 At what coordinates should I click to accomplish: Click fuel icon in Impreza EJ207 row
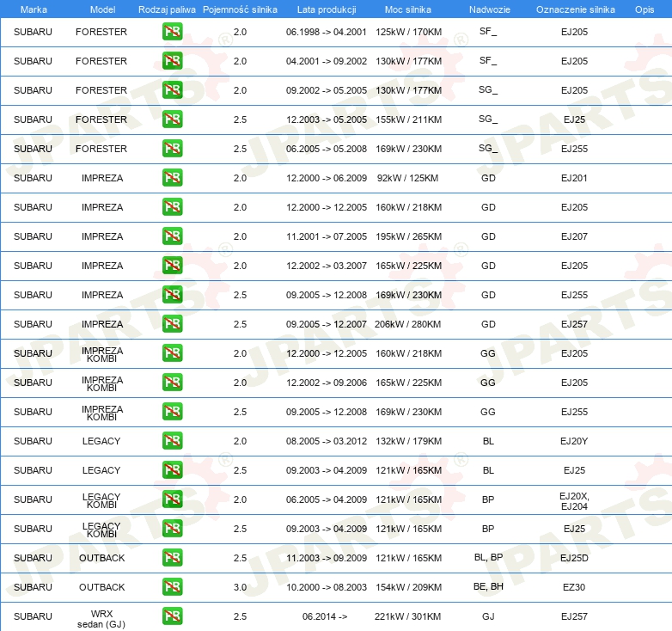coord(172,236)
